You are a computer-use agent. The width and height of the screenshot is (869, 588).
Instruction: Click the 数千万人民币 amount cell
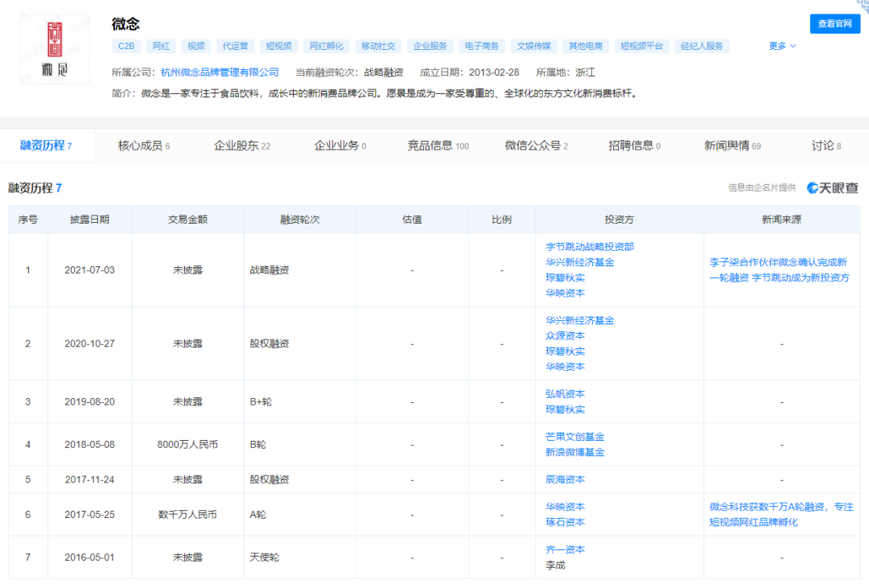(187, 515)
